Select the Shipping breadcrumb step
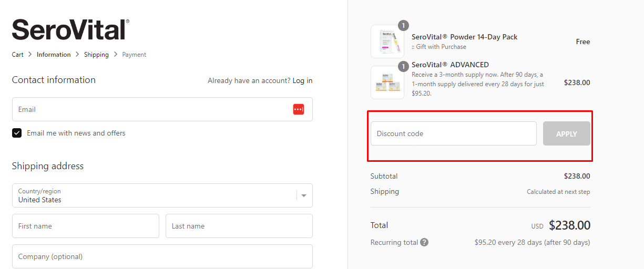 point(96,55)
